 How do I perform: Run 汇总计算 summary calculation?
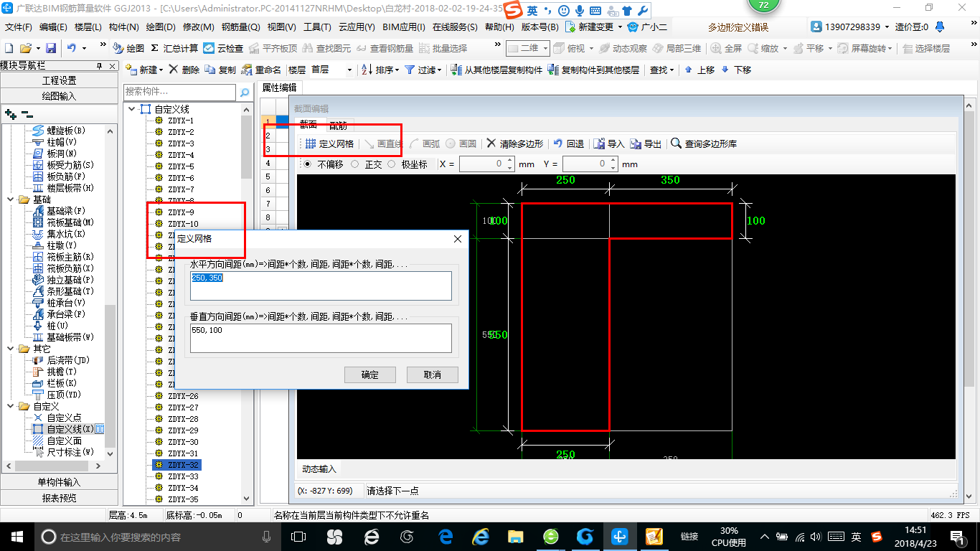pyautogui.click(x=174, y=48)
